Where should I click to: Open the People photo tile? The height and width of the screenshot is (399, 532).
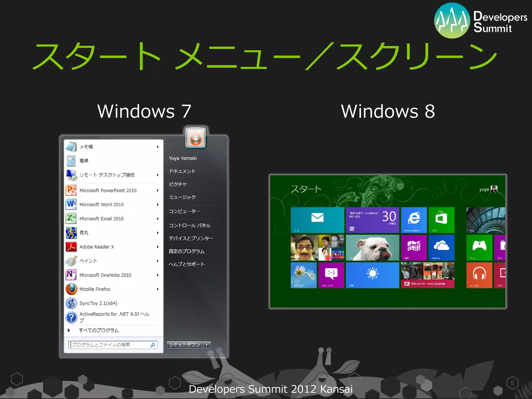click(317, 247)
